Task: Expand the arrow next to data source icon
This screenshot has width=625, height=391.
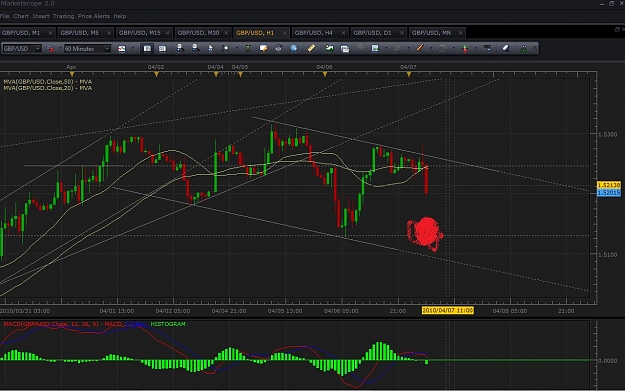Action: [60, 49]
